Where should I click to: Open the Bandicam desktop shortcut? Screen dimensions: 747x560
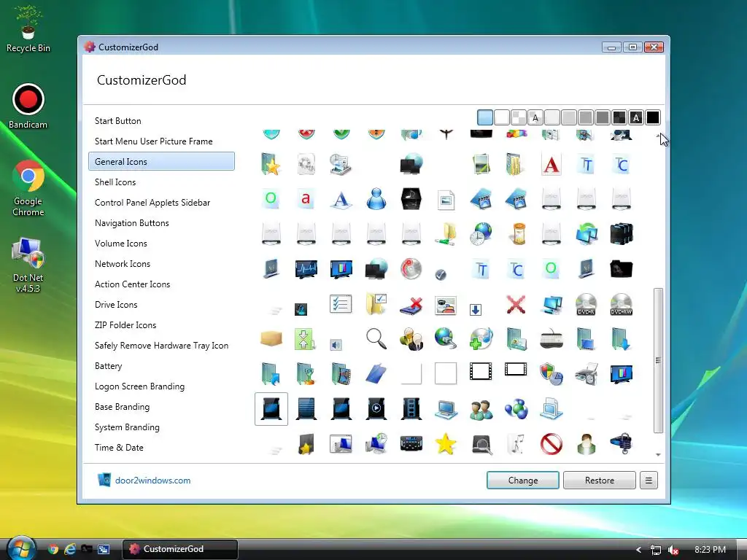28,106
